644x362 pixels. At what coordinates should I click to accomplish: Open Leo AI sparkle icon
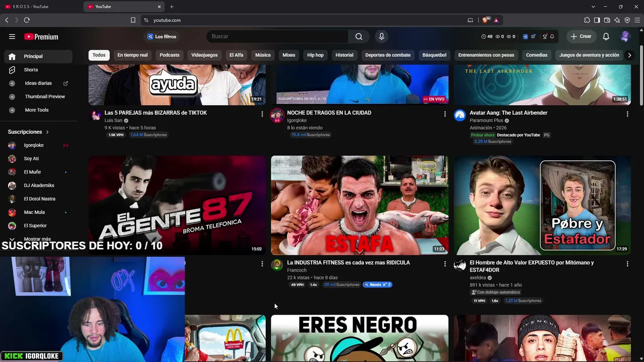pyautogui.click(x=617, y=20)
